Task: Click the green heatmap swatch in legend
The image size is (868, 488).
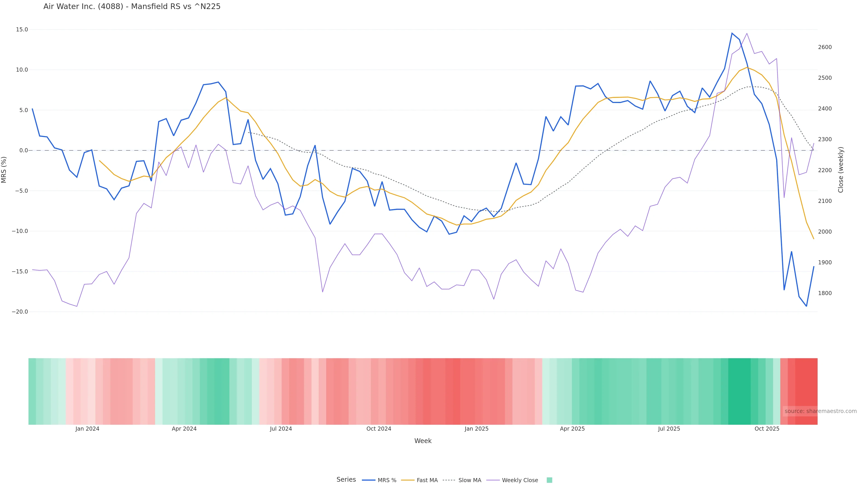Action: 549,480
